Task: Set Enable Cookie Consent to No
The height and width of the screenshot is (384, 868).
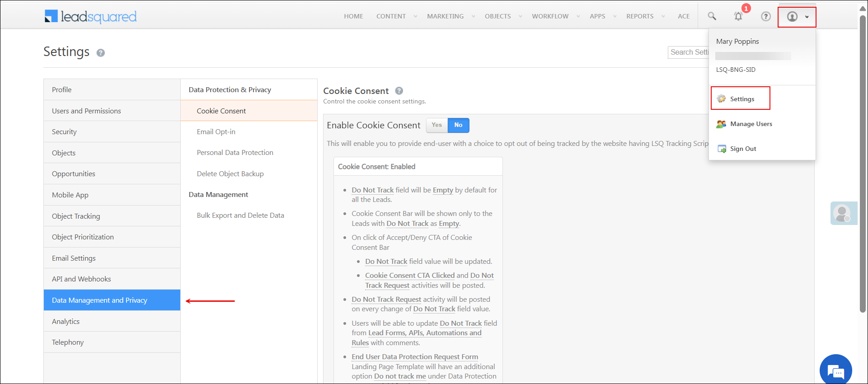Action: tap(458, 125)
